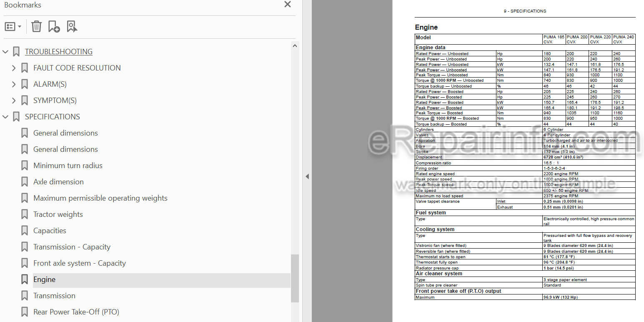Viewport: 644px width, 322px height.
Task: Close the Bookmarks panel
Action: pos(288,5)
